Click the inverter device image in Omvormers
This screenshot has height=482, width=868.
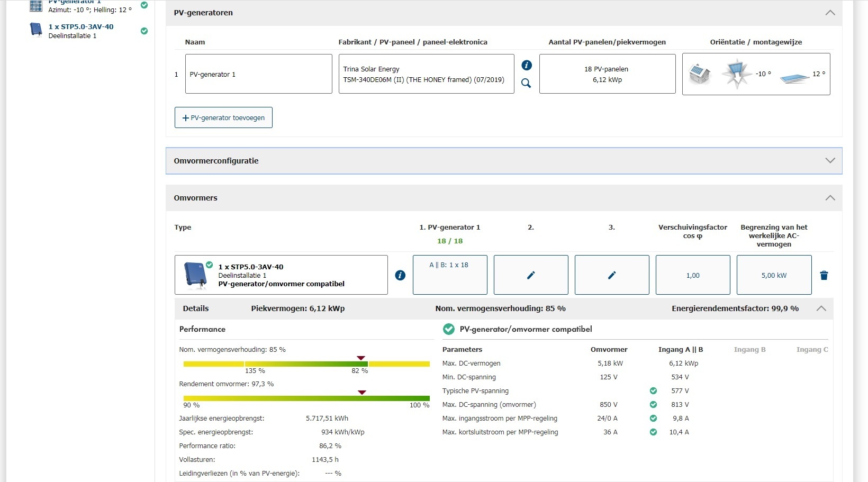coord(195,276)
